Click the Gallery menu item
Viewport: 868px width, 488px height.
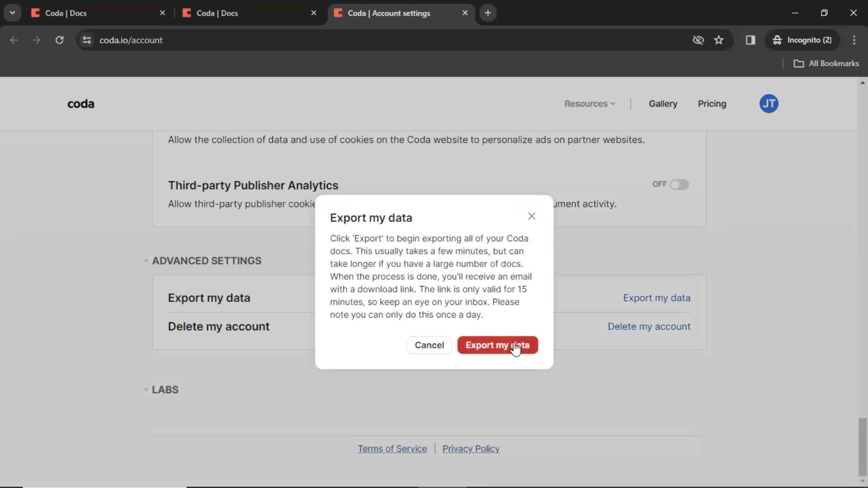(x=664, y=103)
